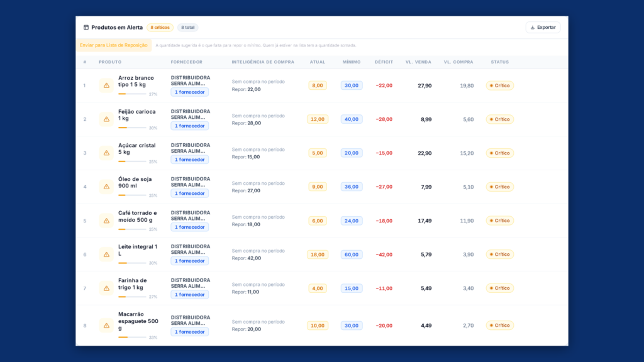Sort by the Fornecedor column header

coord(186,62)
